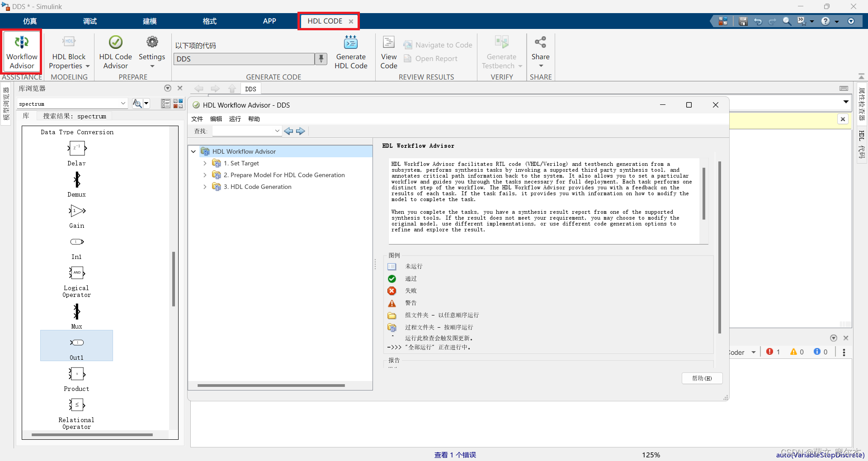The image size is (868, 461).
Task: Switch to the 建模 ribbon tab
Action: tap(150, 21)
